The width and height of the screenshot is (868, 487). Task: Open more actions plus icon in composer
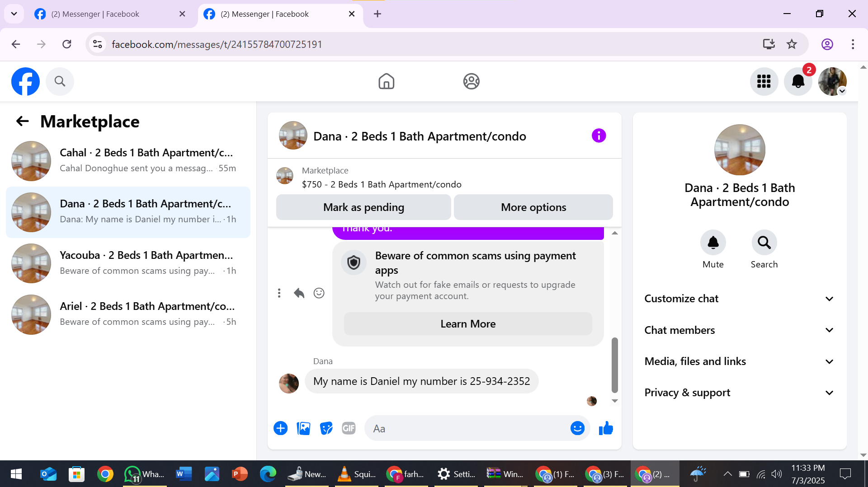coord(280,428)
